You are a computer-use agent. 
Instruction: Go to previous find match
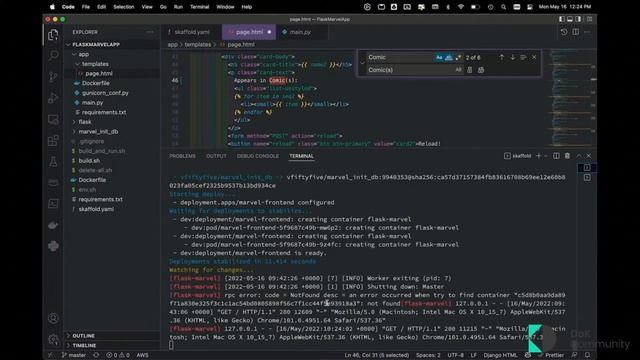tap(502, 58)
